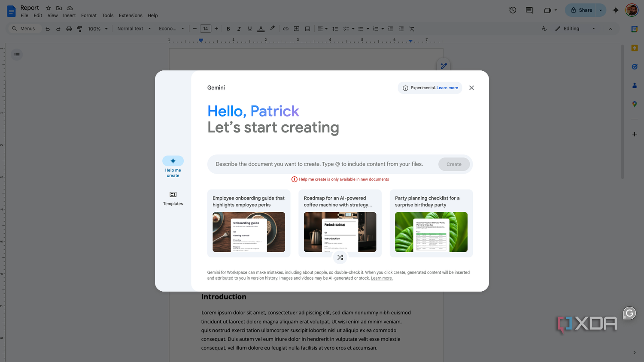Viewport: 644px width, 362px height.
Task: Click the Share button
Action: click(581, 10)
